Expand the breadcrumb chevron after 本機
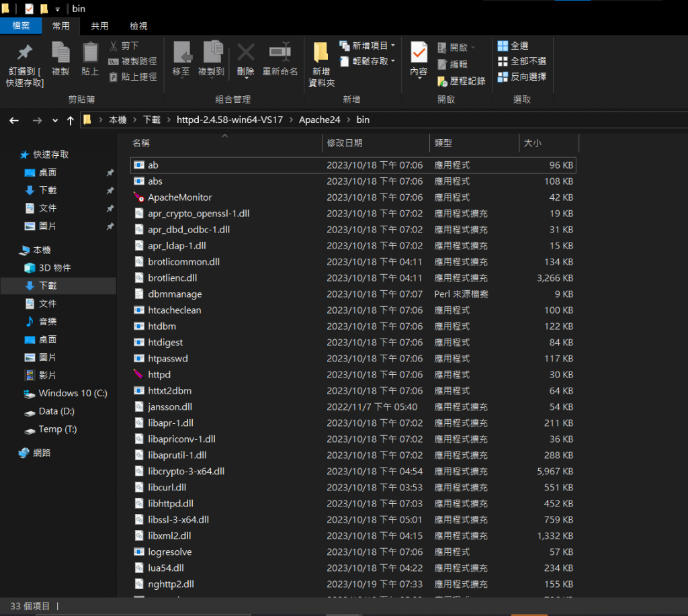Viewport: 688px width, 616px height. pos(134,120)
